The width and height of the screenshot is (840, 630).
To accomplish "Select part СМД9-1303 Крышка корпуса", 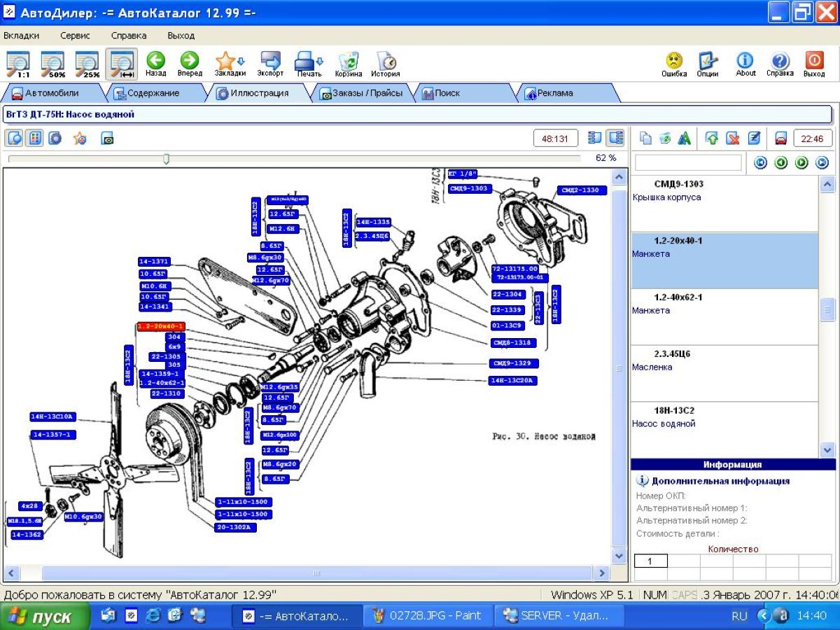I will 724,204.
